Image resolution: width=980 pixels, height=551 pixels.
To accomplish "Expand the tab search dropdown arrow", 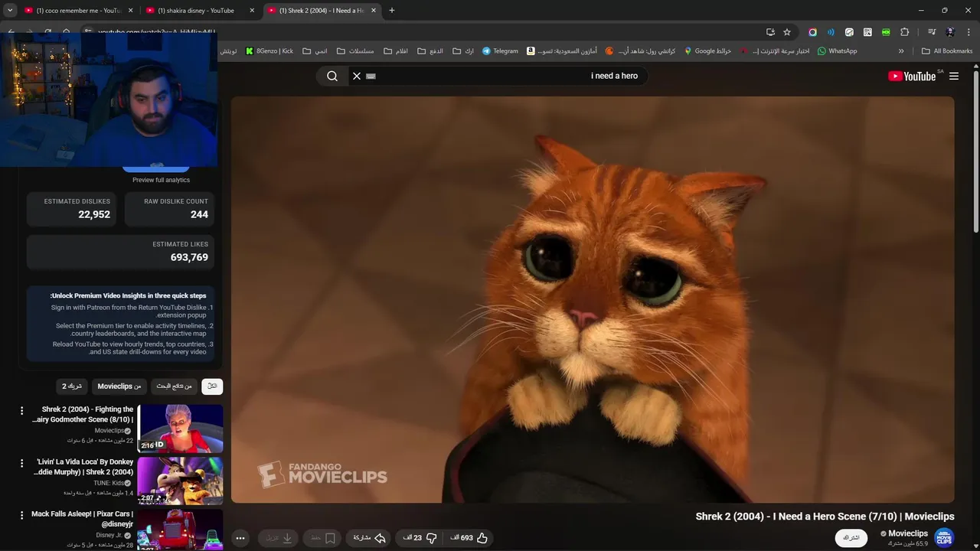I will click(x=10, y=11).
